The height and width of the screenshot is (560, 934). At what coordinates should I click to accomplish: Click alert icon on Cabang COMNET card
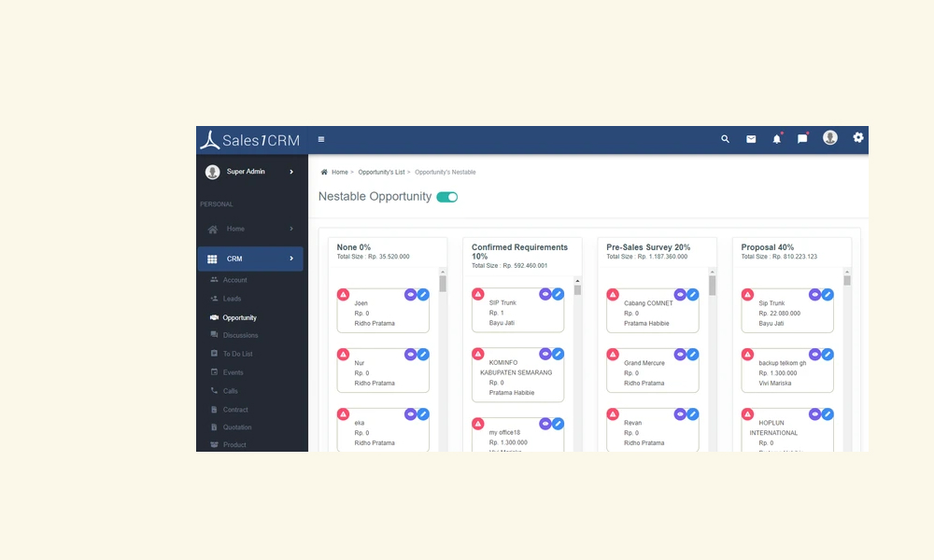click(x=613, y=295)
